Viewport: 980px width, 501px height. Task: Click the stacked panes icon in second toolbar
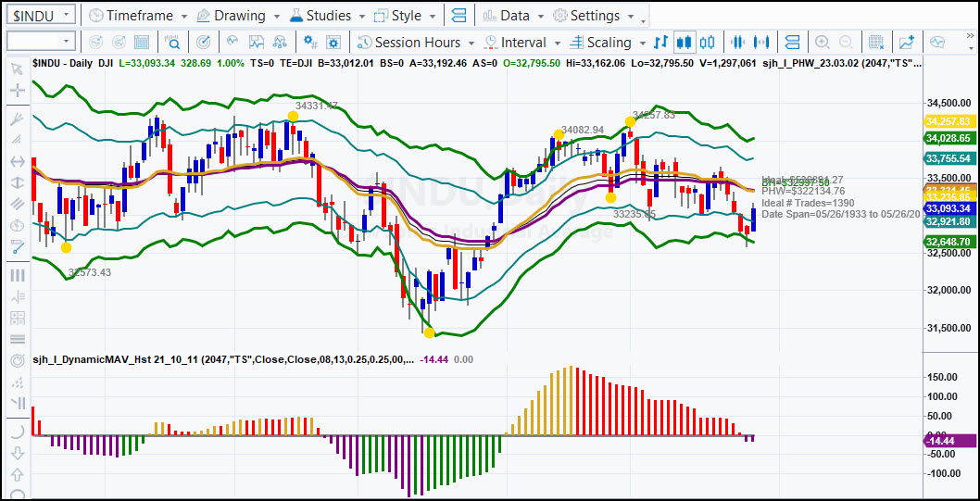[792, 43]
